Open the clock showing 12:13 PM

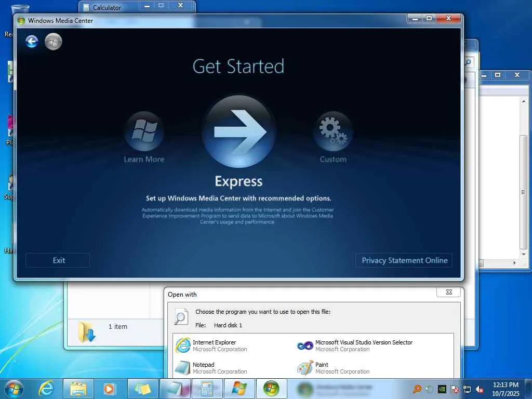click(506, 389)
